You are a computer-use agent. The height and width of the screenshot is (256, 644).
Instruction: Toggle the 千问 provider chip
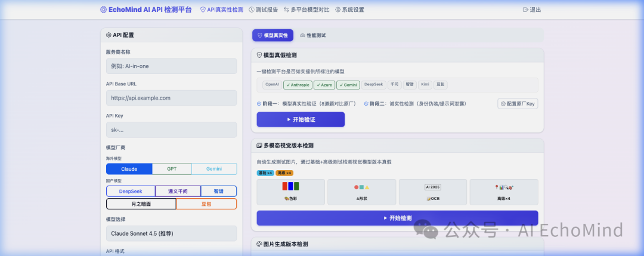coord(394,85)
